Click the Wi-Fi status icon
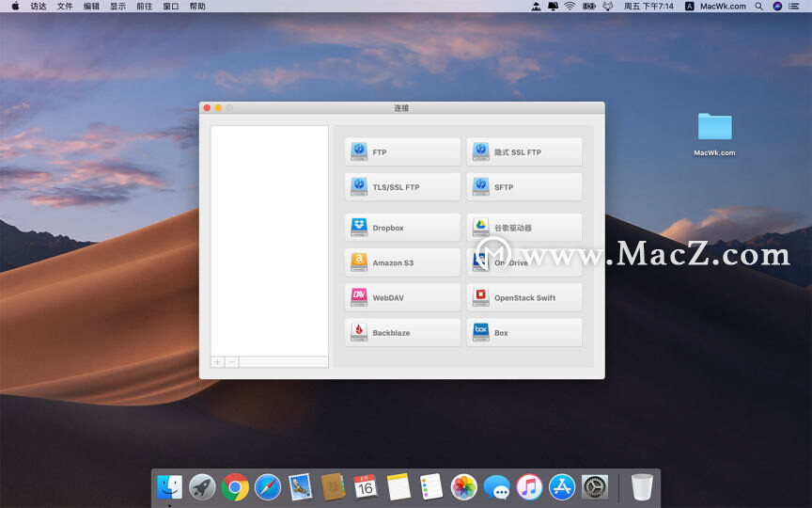This screenshot has height=508, width=812. 570,7
